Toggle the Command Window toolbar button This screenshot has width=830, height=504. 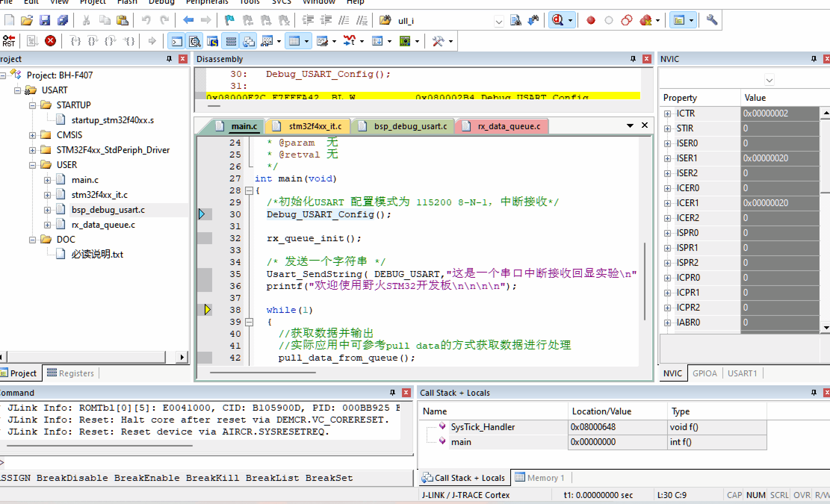176,41
